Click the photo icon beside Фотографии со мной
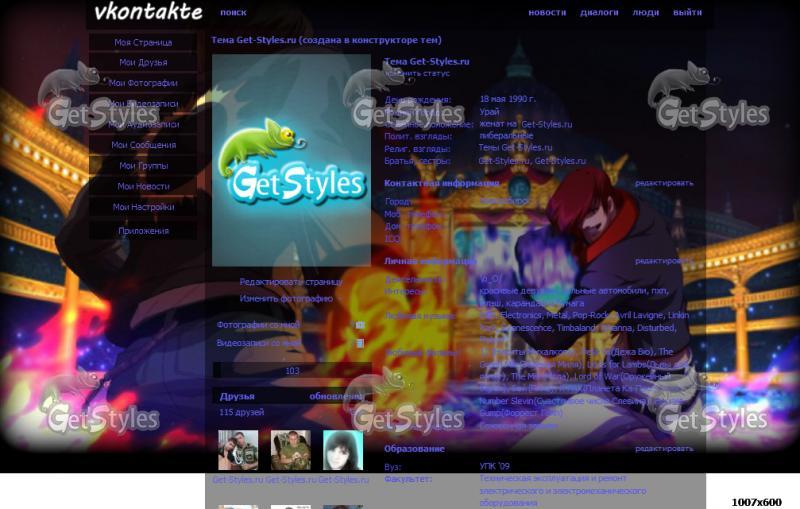Screen dimensions: 800x509 (x=360, y=325)
